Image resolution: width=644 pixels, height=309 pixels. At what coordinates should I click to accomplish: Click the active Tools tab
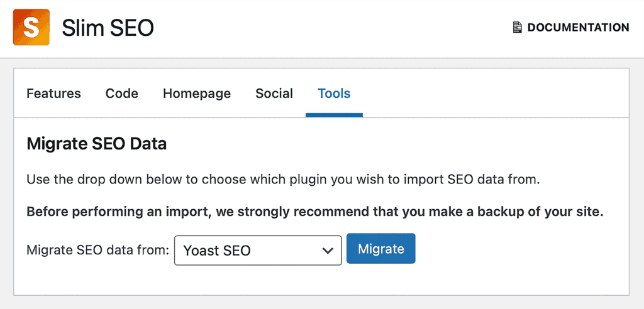(x=334, y=94)
